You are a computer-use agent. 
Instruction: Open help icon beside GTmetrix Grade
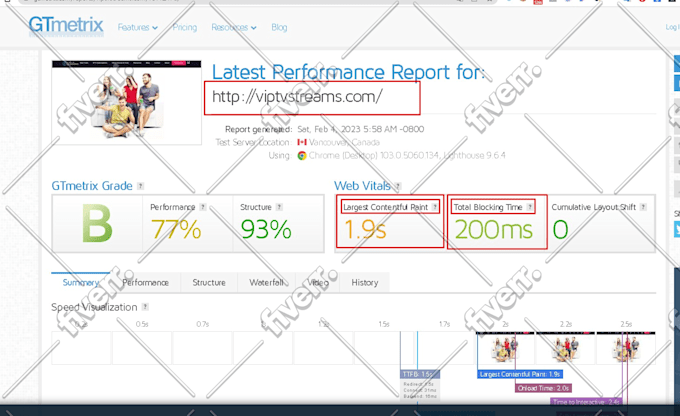[141, 186]
